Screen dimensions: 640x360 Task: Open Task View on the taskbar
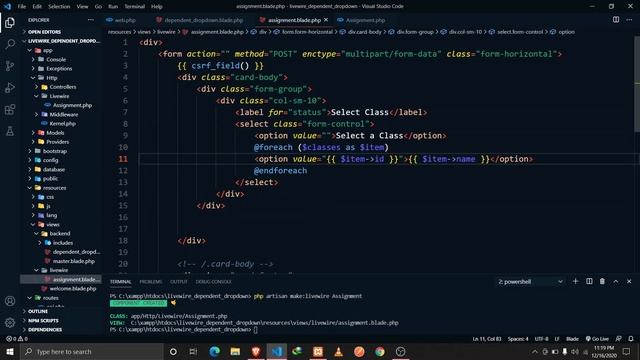point(193,351)
